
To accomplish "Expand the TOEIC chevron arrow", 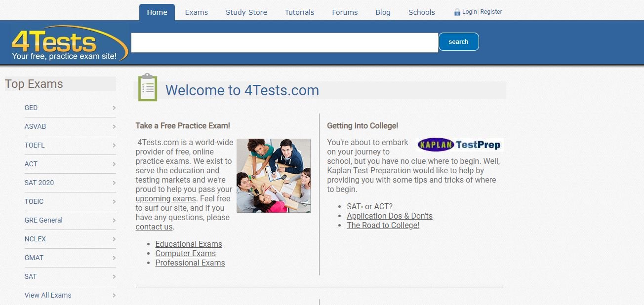I will (114, 201).
